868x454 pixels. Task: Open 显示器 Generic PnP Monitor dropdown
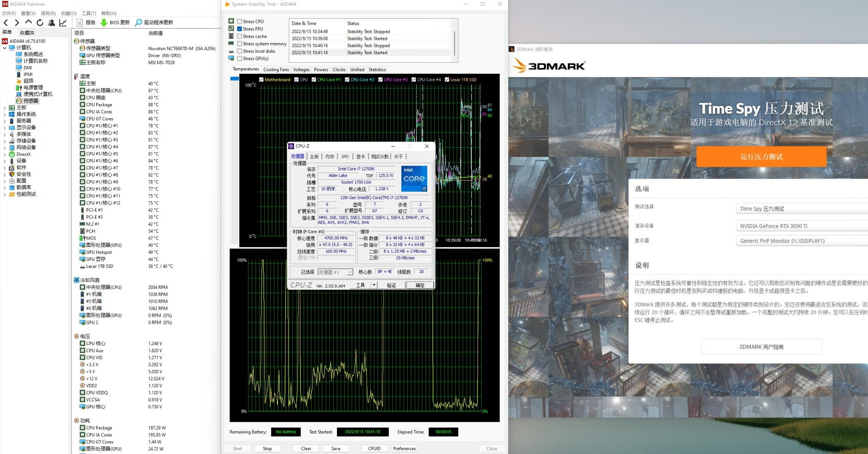pyautogui.click(x=802, y=241)
